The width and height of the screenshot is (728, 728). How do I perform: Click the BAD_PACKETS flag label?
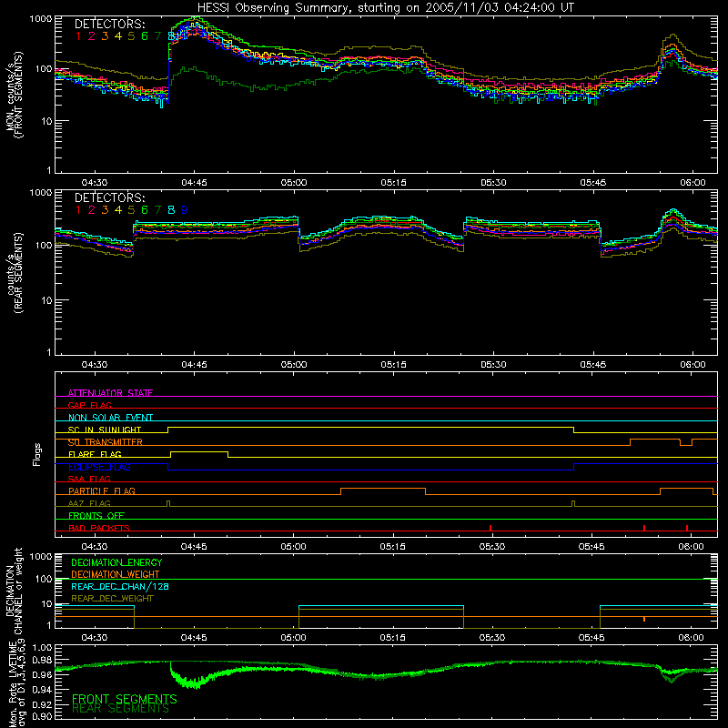pyautogui.click(x=99, y=528)
